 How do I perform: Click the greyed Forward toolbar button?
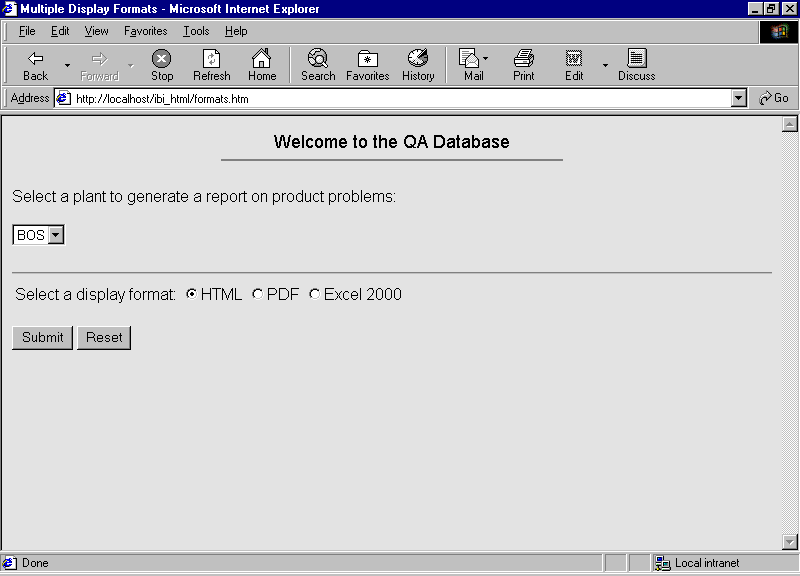point(99,65)
